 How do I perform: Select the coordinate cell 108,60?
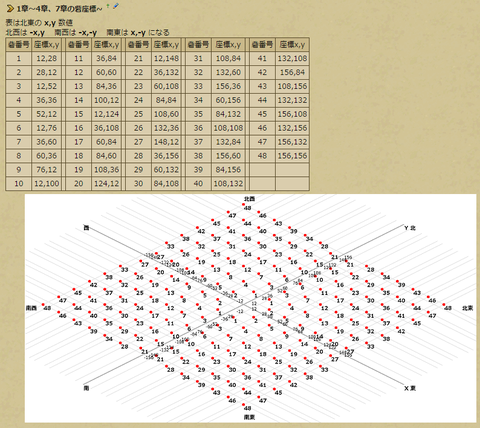coord(166,114)
